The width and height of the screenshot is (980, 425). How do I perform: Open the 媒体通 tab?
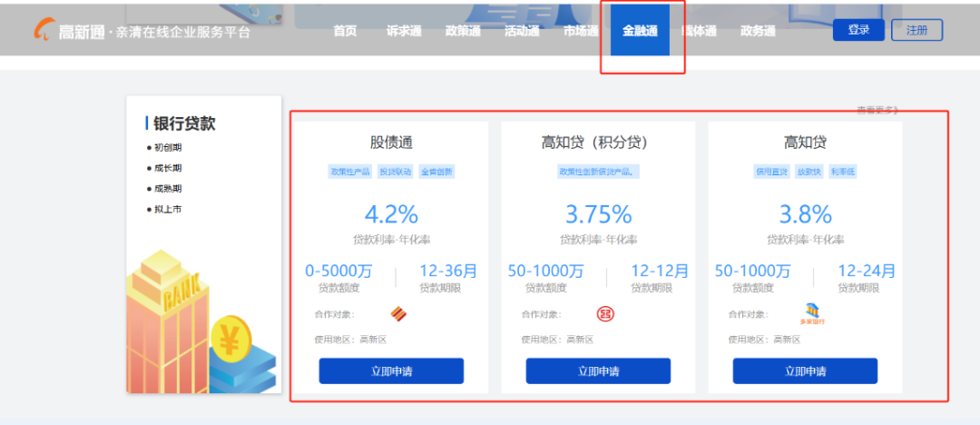click(x=699, y=31)
